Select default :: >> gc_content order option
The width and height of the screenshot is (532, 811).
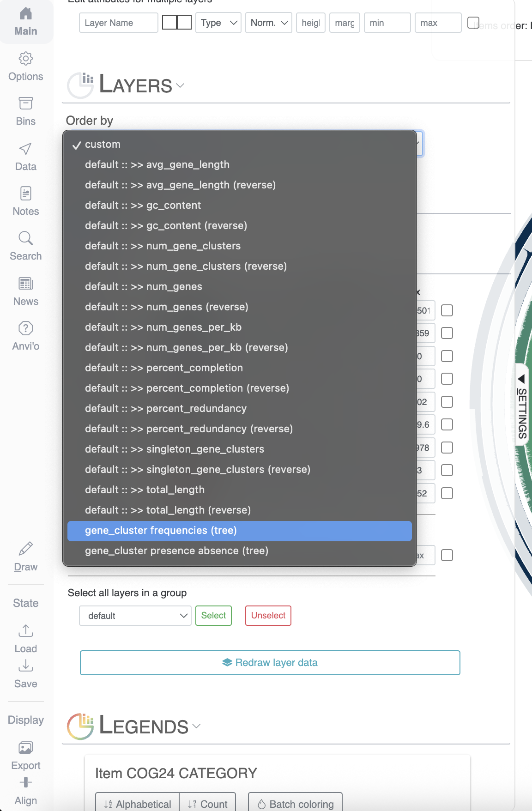click(143, 205)
